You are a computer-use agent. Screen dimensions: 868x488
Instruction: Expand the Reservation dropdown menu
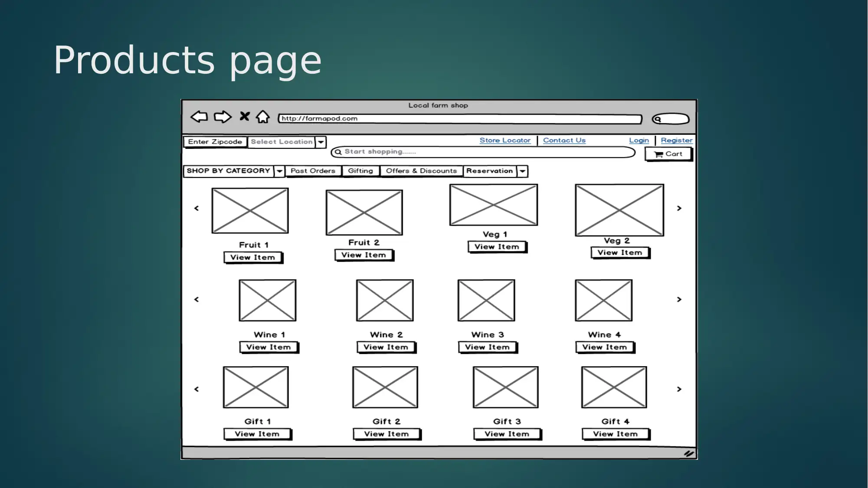(522, 171)
